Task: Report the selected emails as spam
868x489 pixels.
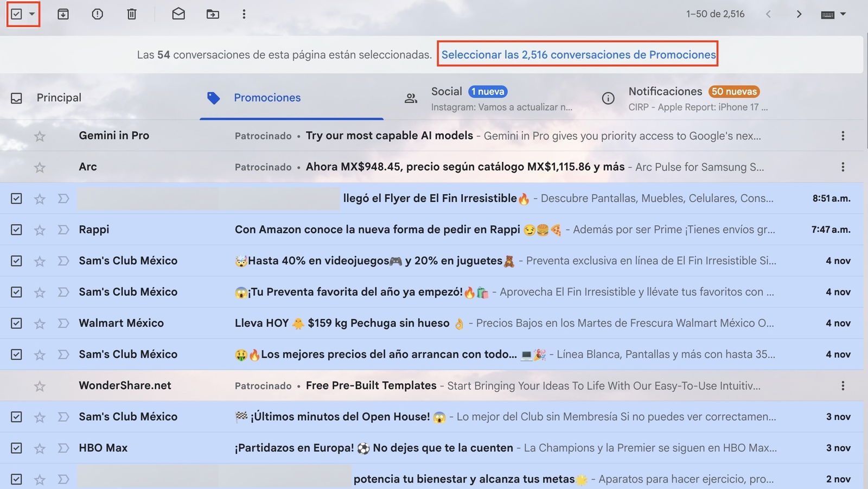Action: pyautogui.click(x=97, y=14)
